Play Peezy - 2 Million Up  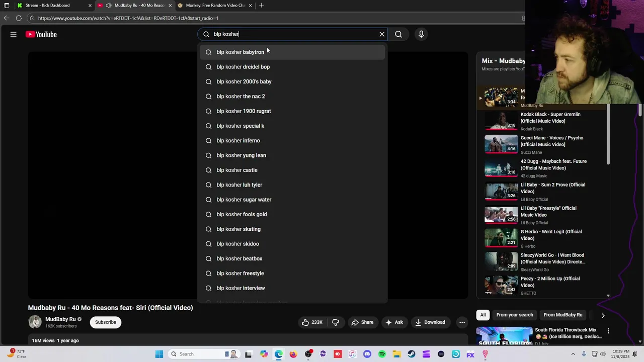[542, 286]
